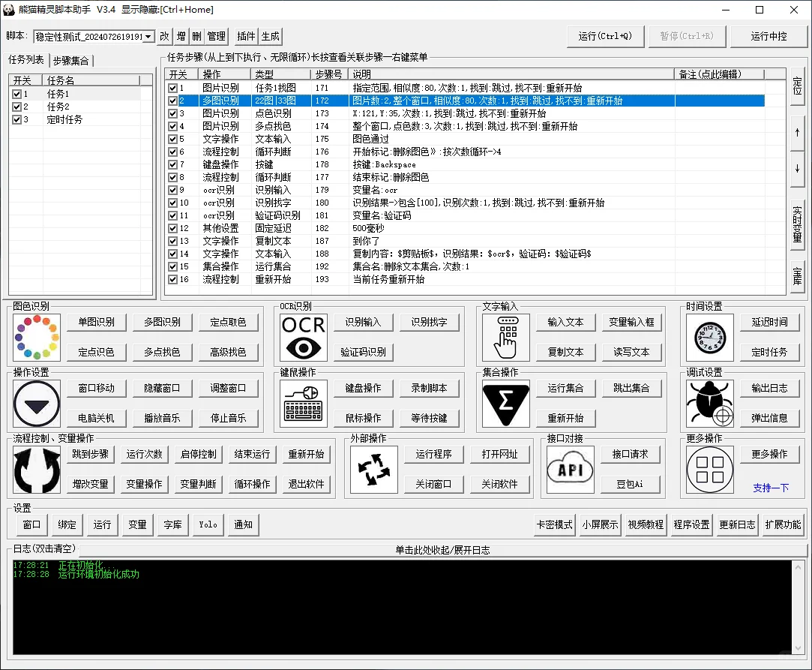The height and width of the screenshot is (670, 812).
Task: Click the four-arrows icon in 外部操作 panel
Action: [x=373, y=470]
